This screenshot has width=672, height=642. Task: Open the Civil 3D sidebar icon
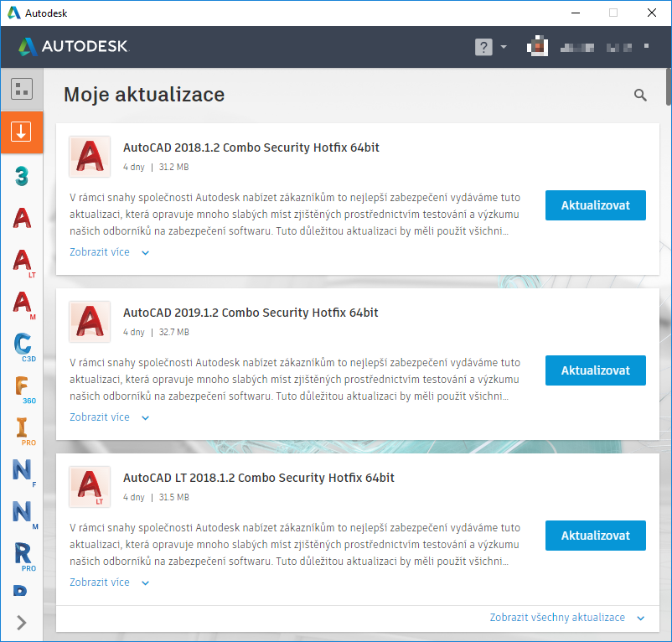click(x=23, y=345)
